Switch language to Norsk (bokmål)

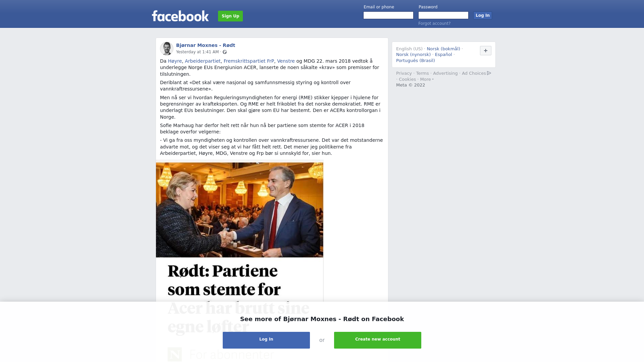click(x=443, y=49)
